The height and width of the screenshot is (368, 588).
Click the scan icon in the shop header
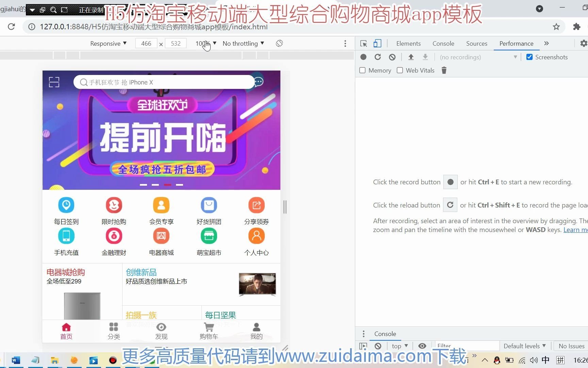(x=54, y=82)
